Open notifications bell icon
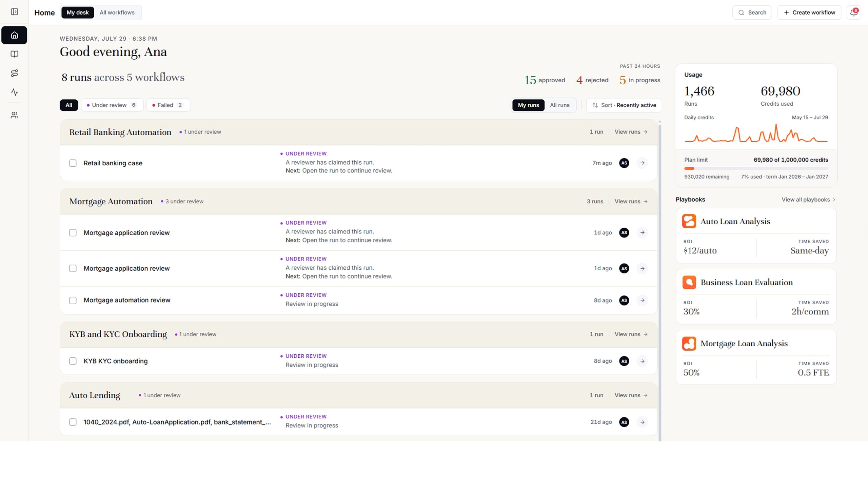 coord(854,13)
